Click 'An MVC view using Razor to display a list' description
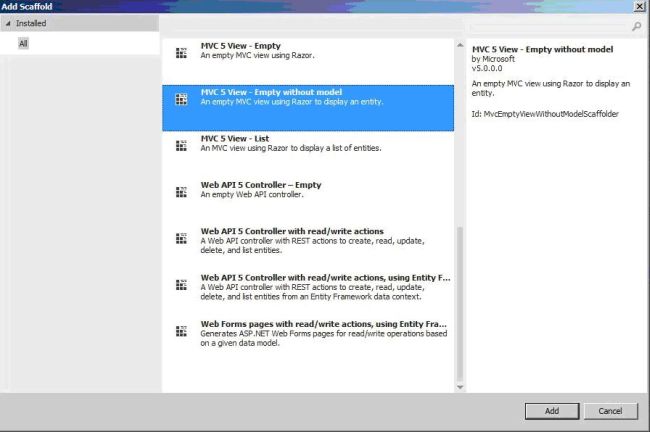This screenshot has height=432, width=650. click(291, 148)
